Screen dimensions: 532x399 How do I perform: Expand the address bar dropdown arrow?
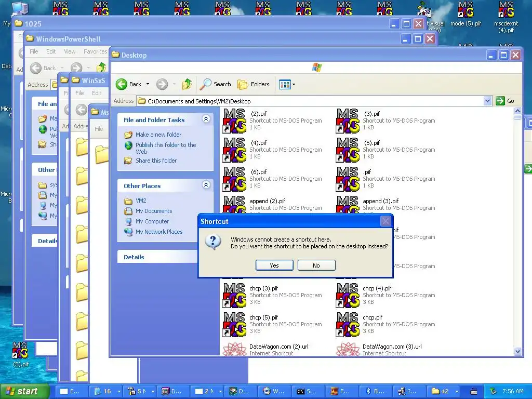coord(487,101)
